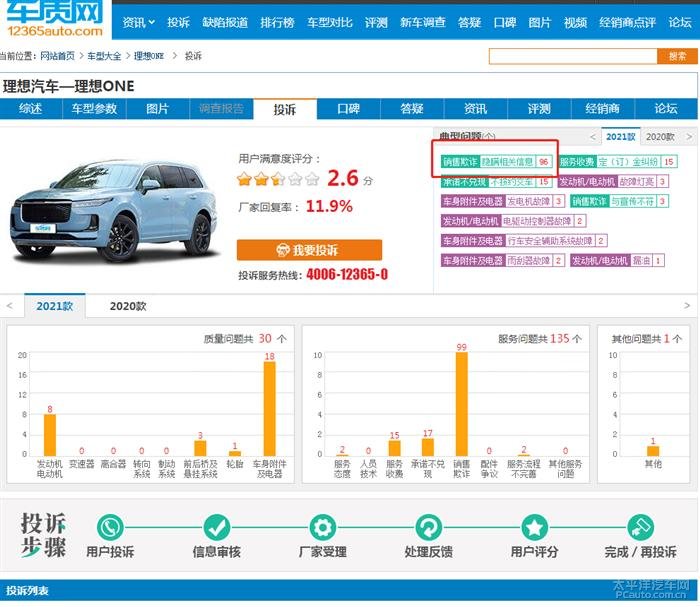This screenshot has width=700, height=607.
Task: Open 论坛 in the top navigation bar
Action: (x=680, y=22)
